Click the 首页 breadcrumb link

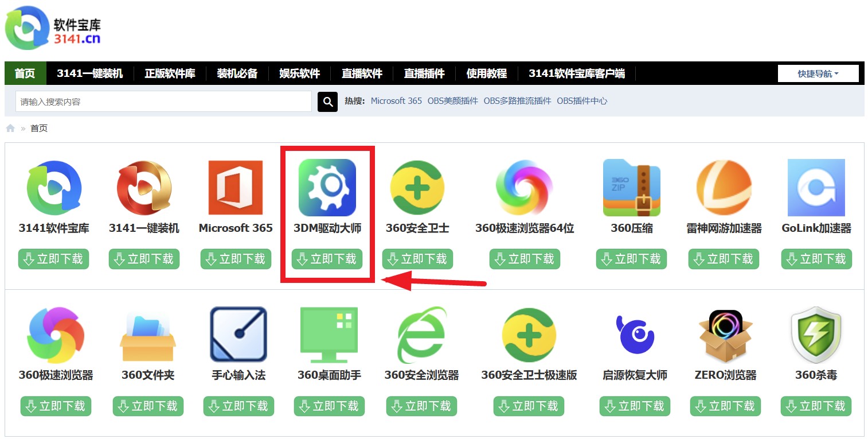coord(39,128)
